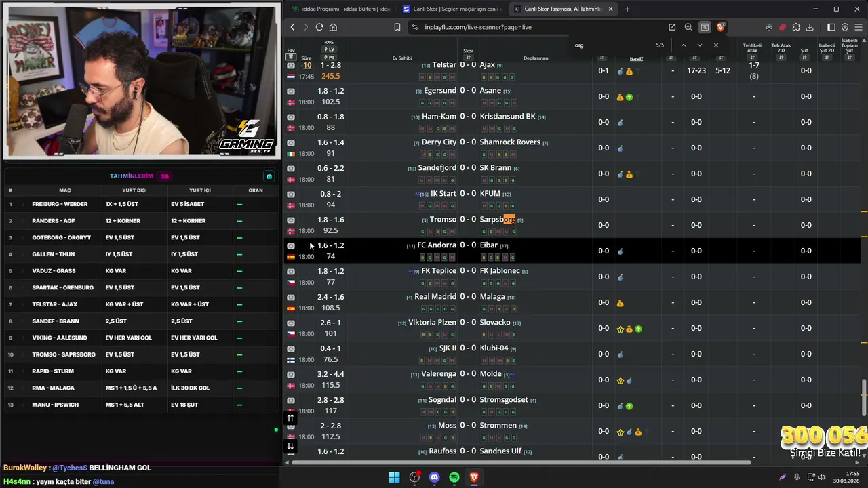Switch to the iddaa Programı tab
The width and height of the screenshot is (868, 488).
pos(341,9)
